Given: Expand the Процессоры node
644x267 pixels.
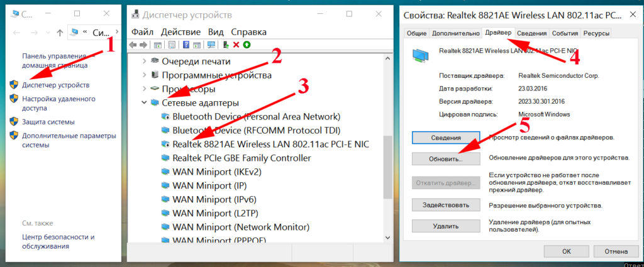Looking at the screenshot, I should pos(144,89).
